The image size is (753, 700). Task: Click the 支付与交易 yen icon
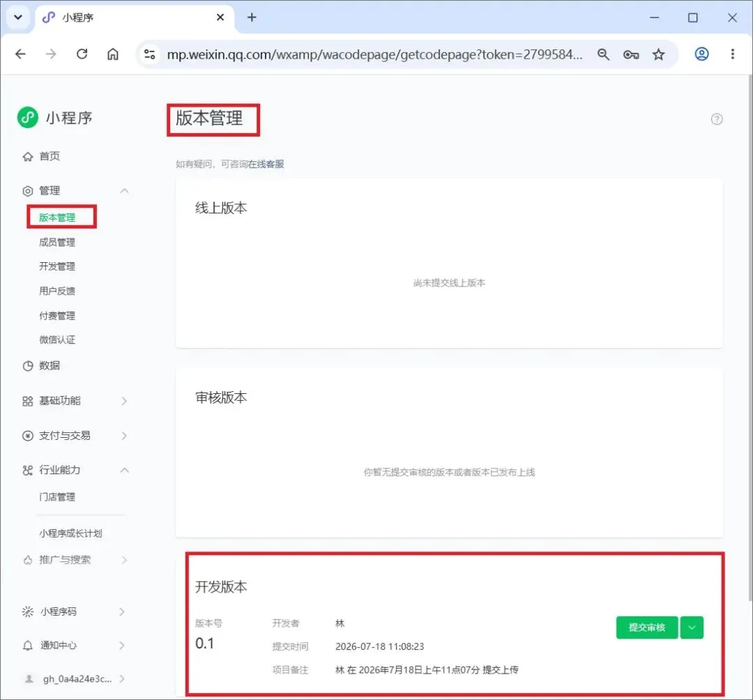click(x=27, y=436)
